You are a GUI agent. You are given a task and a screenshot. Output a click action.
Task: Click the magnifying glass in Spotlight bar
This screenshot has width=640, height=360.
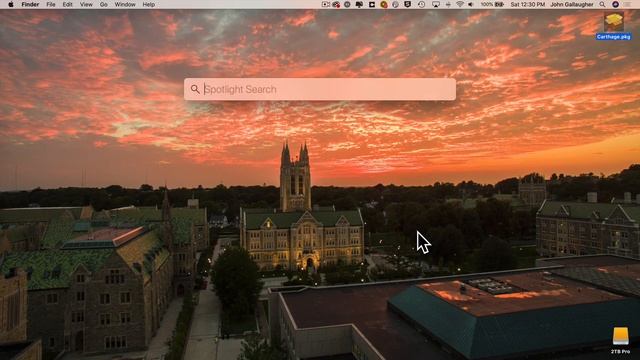(195, 89)
